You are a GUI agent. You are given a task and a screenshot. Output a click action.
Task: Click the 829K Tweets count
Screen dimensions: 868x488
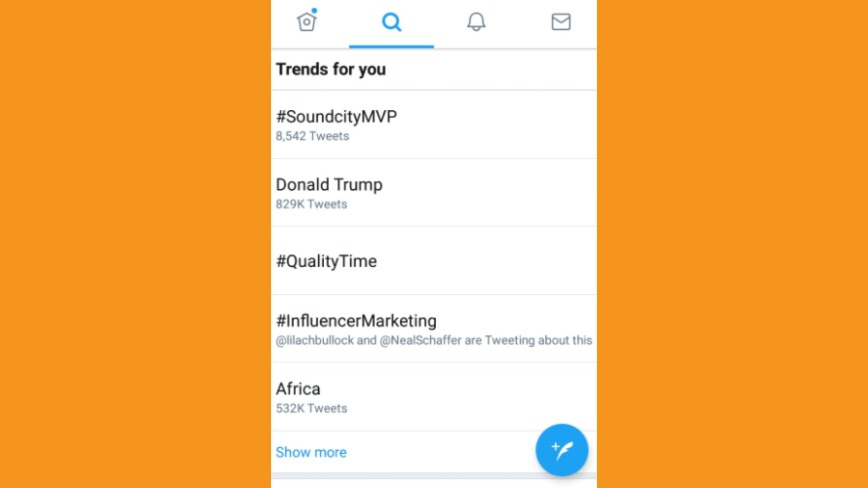(311, 204)
